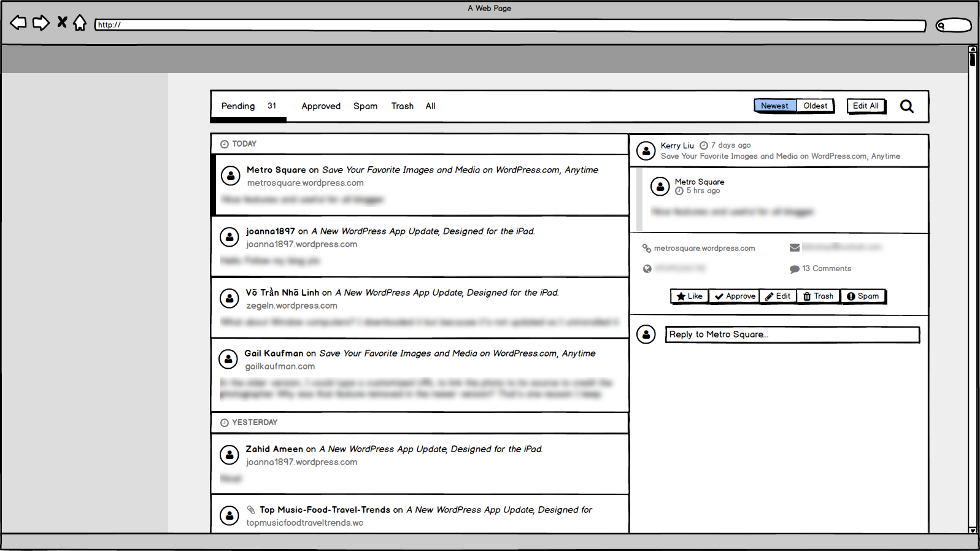980x551 pixels.
Task: Like the Metro Square comment
Action: 690,296
